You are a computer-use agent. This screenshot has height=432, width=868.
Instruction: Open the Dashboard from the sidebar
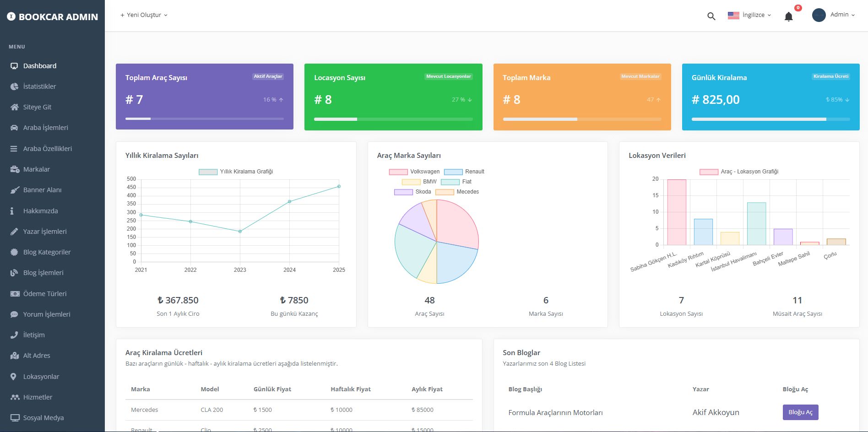(39, 65)
